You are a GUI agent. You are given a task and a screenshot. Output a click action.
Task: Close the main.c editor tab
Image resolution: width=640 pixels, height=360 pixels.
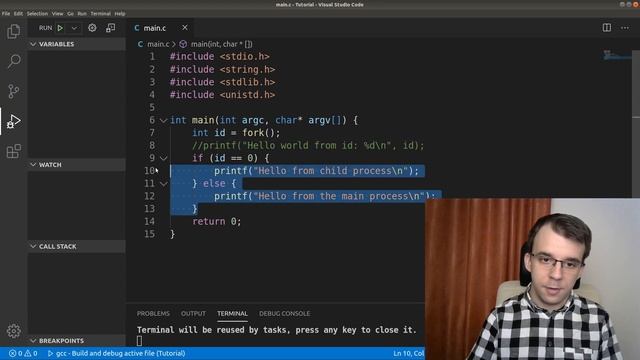point(185,27)
